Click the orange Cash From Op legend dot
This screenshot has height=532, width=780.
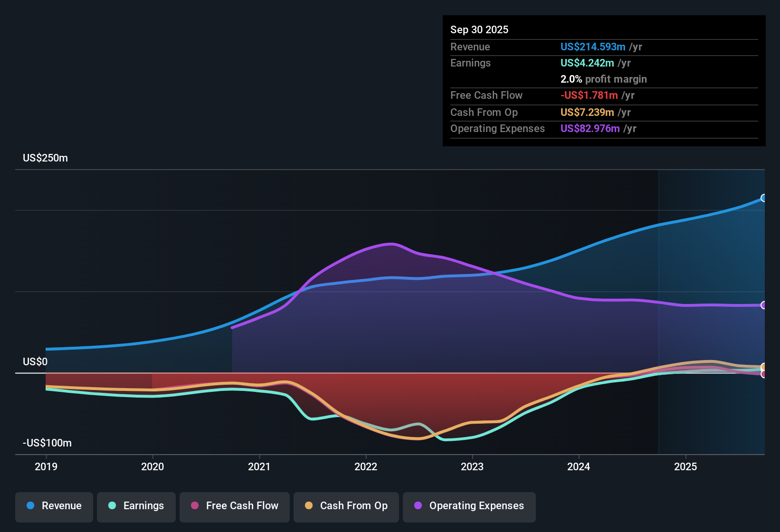point(309,506)
